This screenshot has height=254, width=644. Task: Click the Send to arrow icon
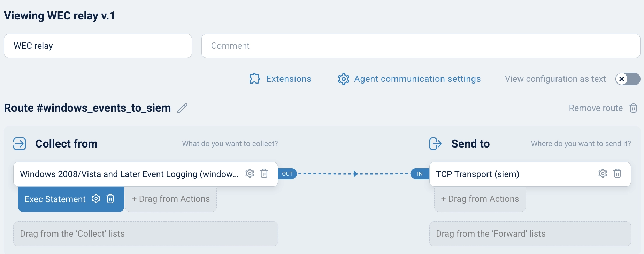[435, 143]
